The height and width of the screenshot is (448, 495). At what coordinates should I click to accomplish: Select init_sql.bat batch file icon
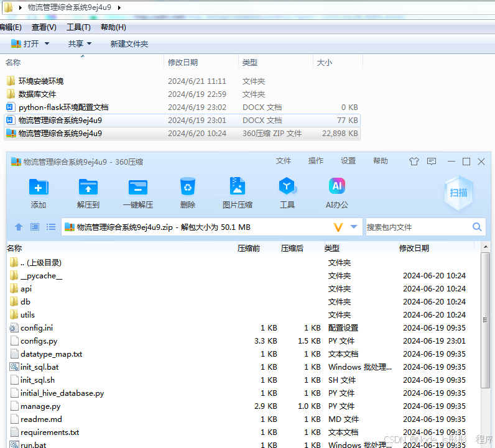click(x=14, y=367)
